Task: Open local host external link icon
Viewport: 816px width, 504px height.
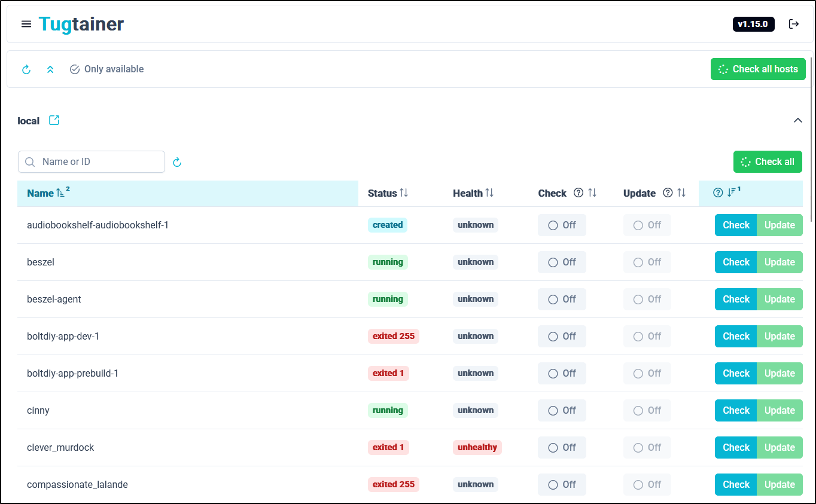Action: point(54,120)
